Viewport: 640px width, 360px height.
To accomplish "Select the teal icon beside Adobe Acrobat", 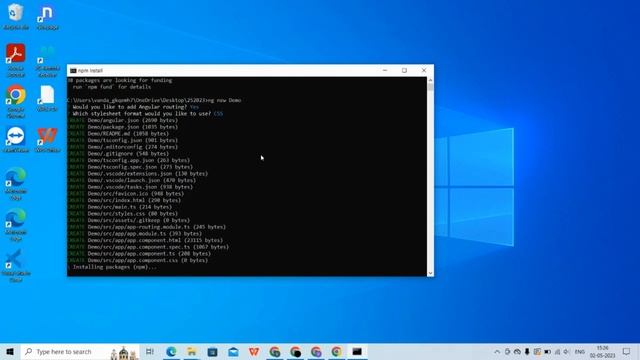I will click(47, 60).
